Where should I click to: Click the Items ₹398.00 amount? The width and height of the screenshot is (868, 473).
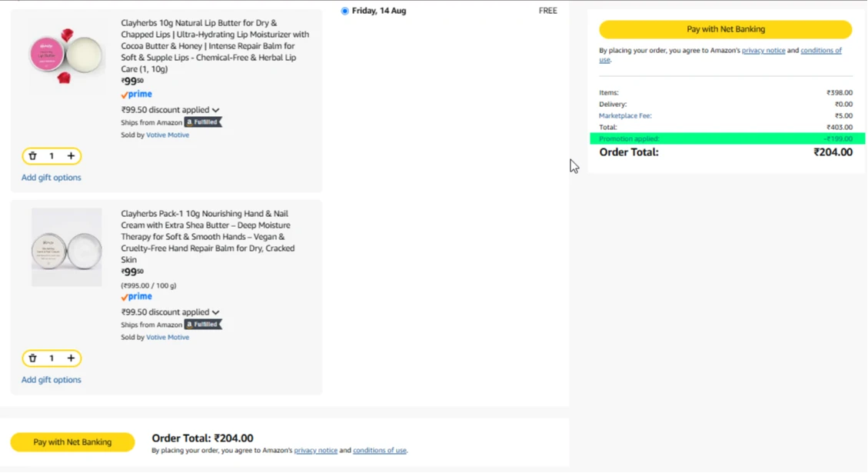pyautogui.click(x=840, y=92)
